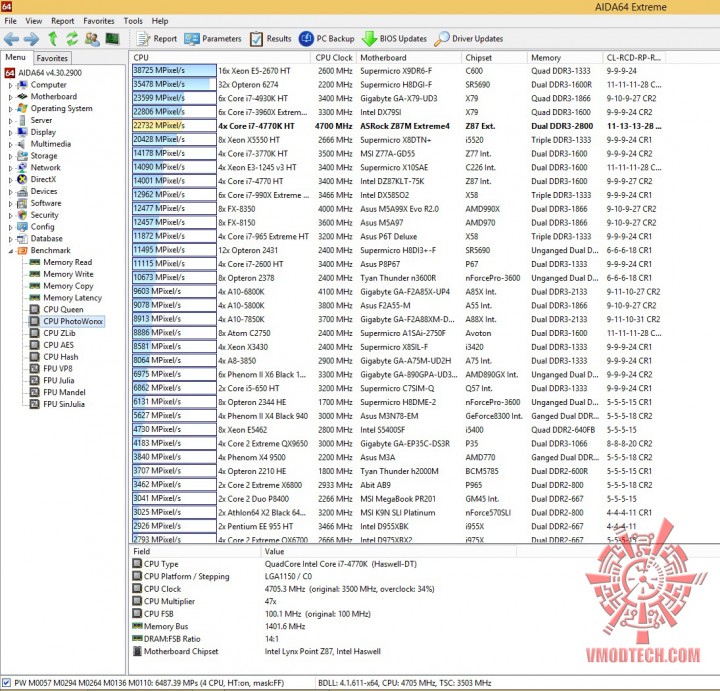Select the DirectX tree item

(43, 180)
